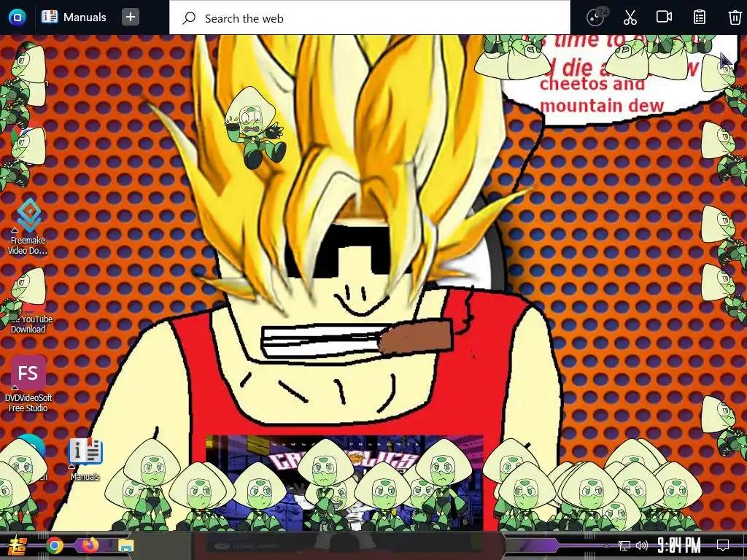Open the volume control tray icon

642,545
